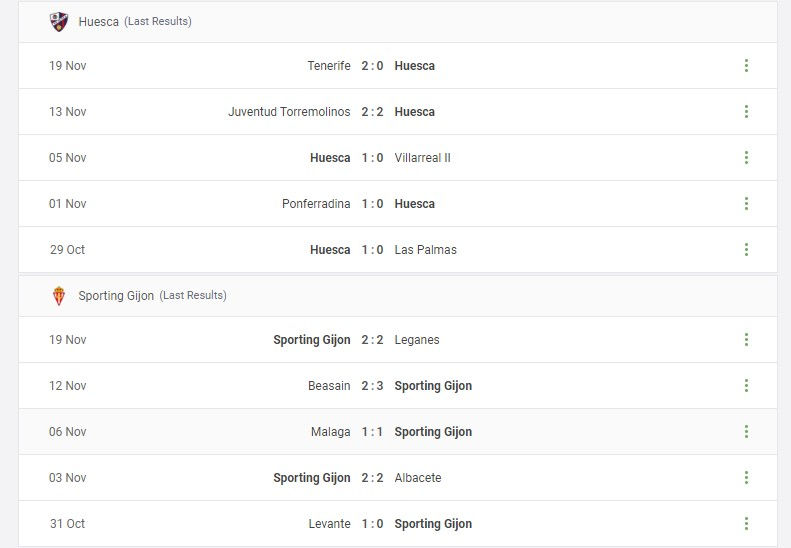This screenshot has width=791, height=548.
Task: Open more options for Tenerife vs Huesca
Action: 746,66
